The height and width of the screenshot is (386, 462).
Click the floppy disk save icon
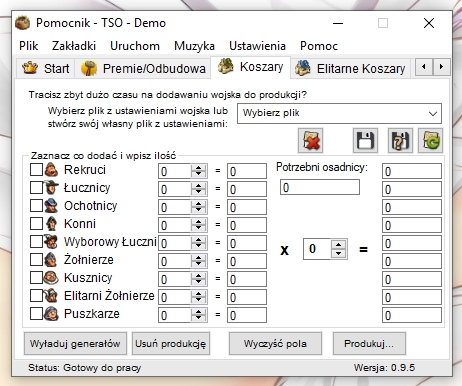pos(365,140)
